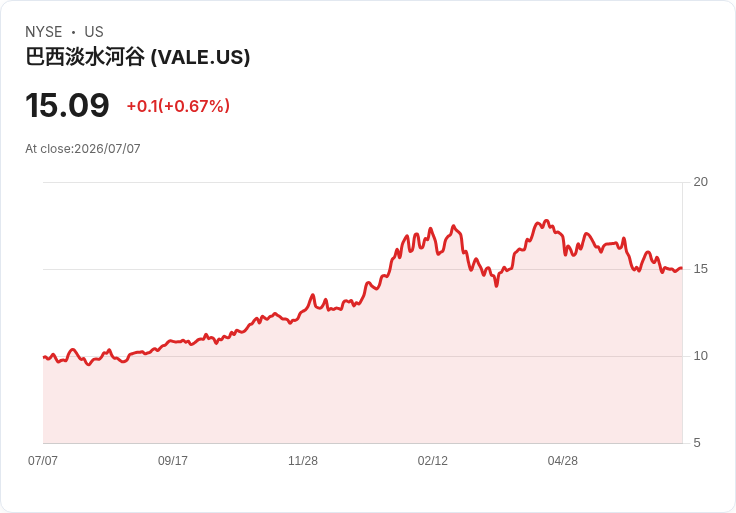Click the current price 15.09
The height and width of the screenshot is (513, 736).
pyautogui.click(x=67, y=105)
